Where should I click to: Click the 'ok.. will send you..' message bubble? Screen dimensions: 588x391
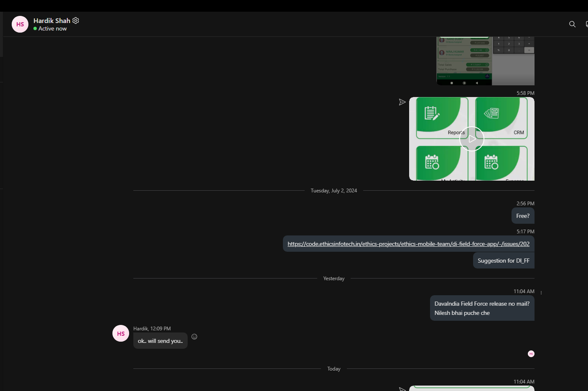pos(160,341)
